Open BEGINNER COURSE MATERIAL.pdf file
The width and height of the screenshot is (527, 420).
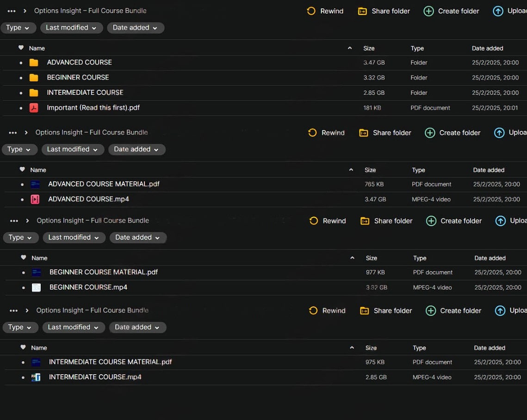click(x=104, y=272)
